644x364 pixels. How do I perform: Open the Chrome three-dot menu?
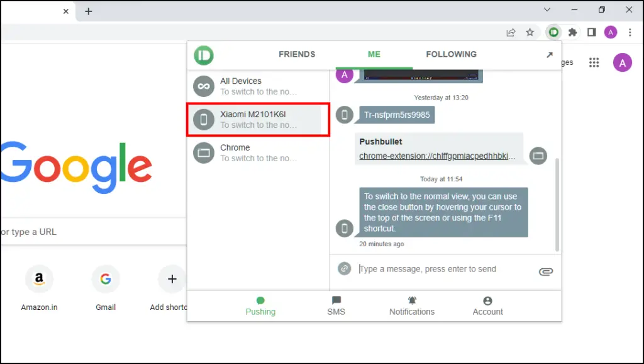(x=630, y=32)
